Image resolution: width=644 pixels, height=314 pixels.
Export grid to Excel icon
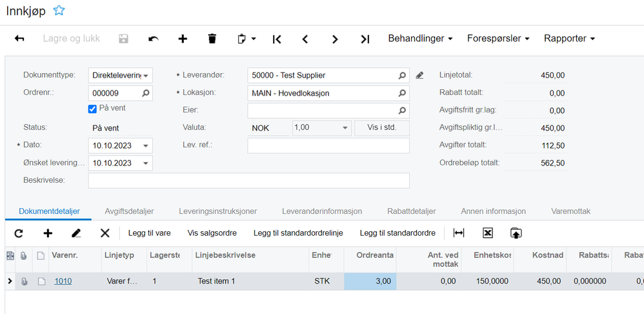click(487, 233)
